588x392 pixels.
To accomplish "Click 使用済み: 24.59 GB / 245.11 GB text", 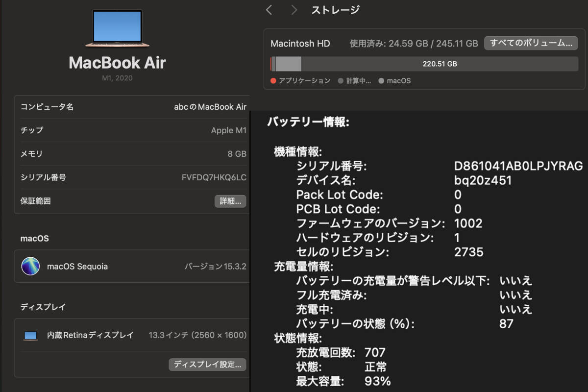I will click(x=414, y=43).
